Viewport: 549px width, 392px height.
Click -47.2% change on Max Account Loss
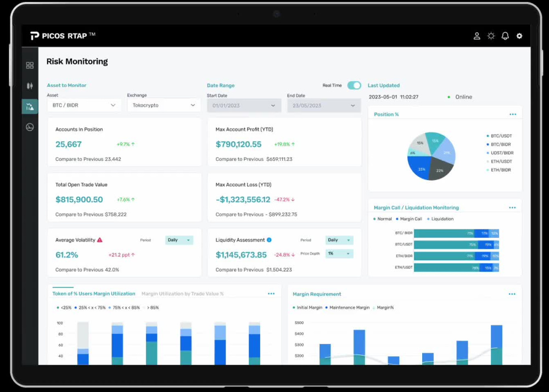click(284, 199)
